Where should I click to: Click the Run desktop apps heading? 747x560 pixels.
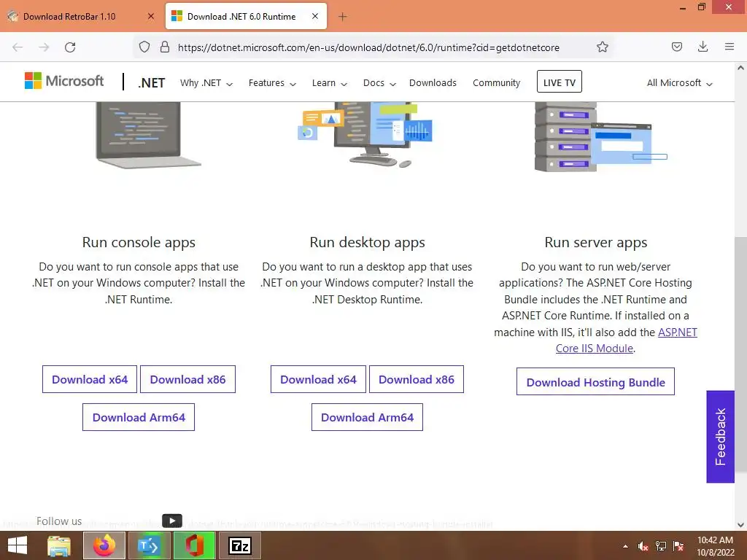click(x=368, y=242)
